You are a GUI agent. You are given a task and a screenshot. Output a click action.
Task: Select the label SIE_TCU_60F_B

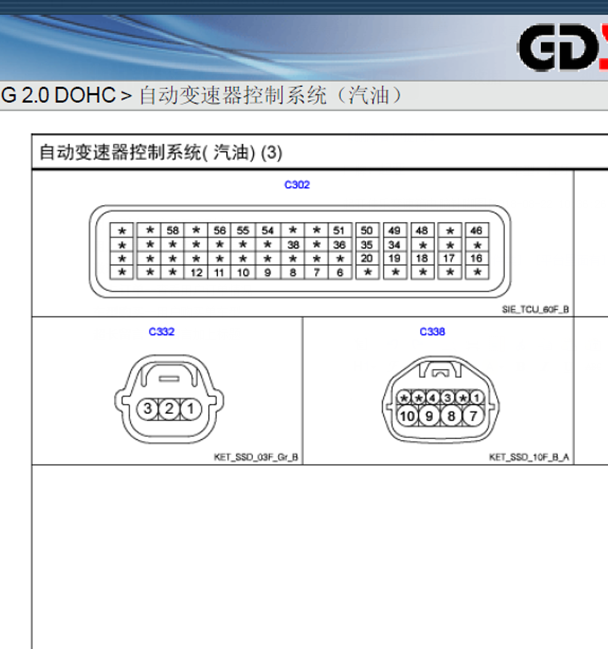(x=535, y=309)
